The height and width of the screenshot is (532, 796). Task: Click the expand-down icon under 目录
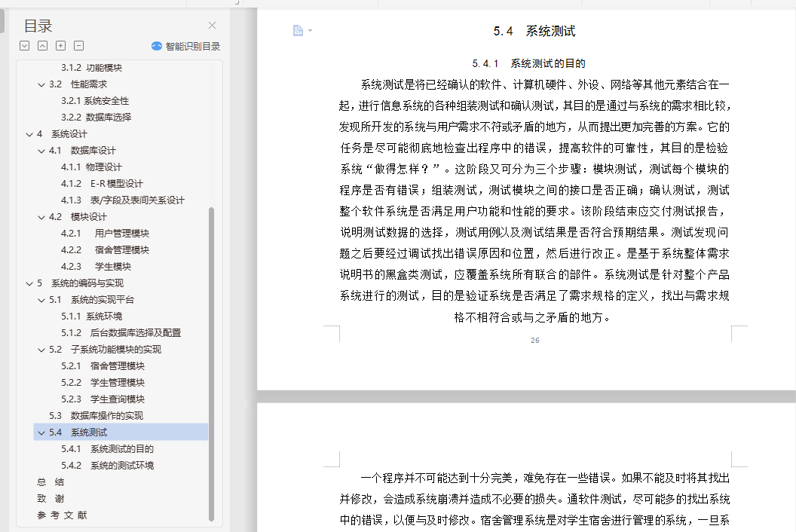(24, 46)
